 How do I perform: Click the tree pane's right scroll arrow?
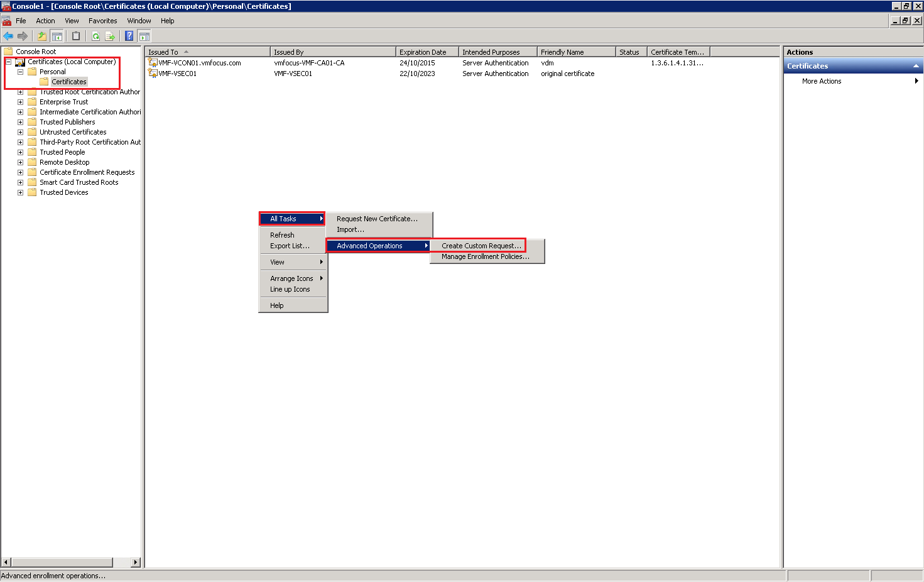click(x=136, y=562)
